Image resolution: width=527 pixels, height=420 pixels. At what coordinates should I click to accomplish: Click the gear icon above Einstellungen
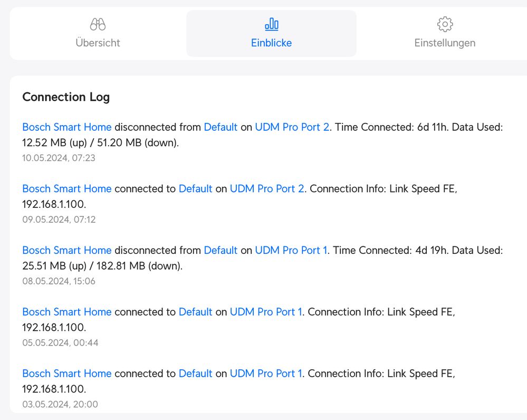[445, 24]
